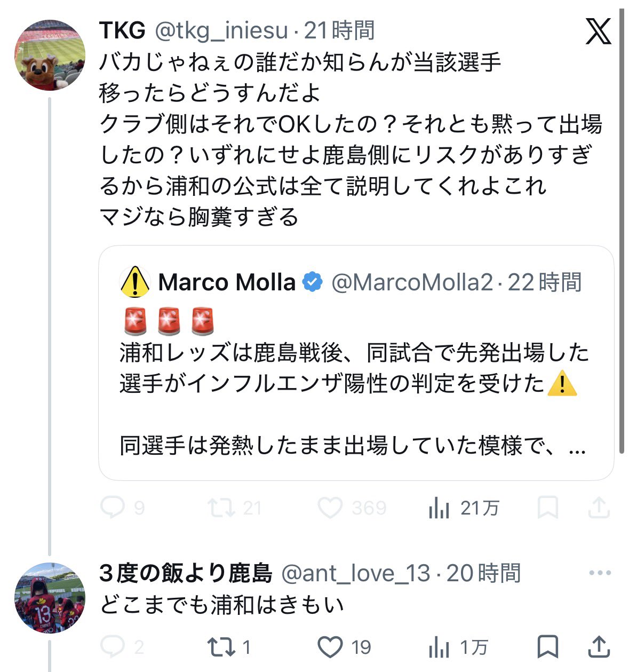This screenshot has width=629, height=672.
Task: Click the X logo icon
Action: click(598, 31)
